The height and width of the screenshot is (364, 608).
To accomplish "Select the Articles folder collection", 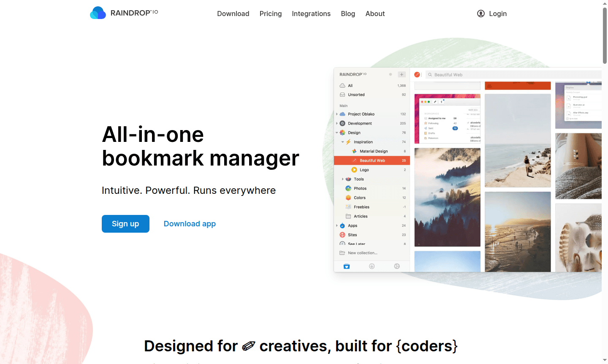I will [x=360, y=216].
